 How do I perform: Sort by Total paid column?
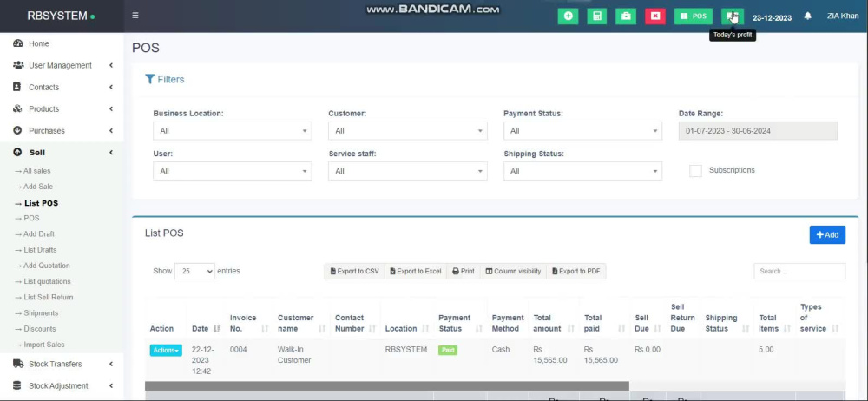coord(604,323)
